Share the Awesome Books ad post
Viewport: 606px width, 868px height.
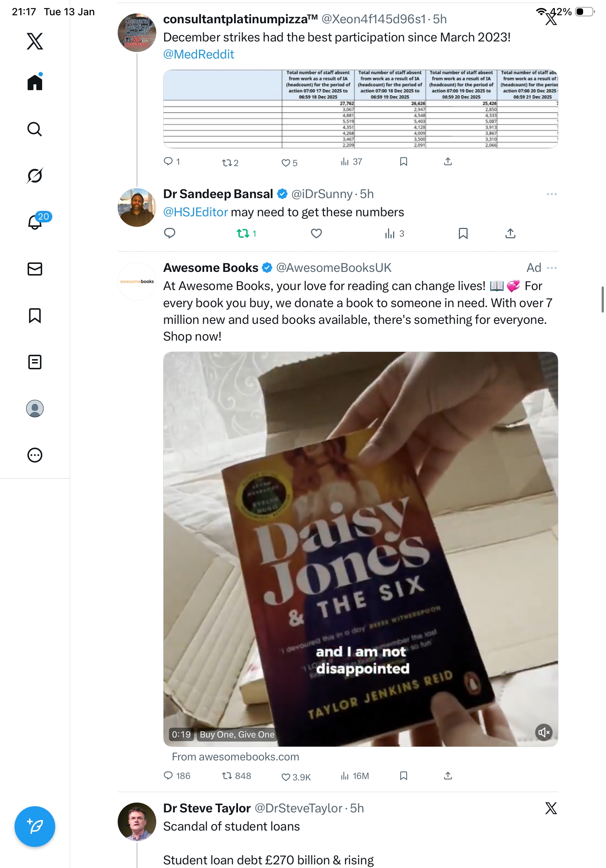pyautogui.click(x=448, y=776)
